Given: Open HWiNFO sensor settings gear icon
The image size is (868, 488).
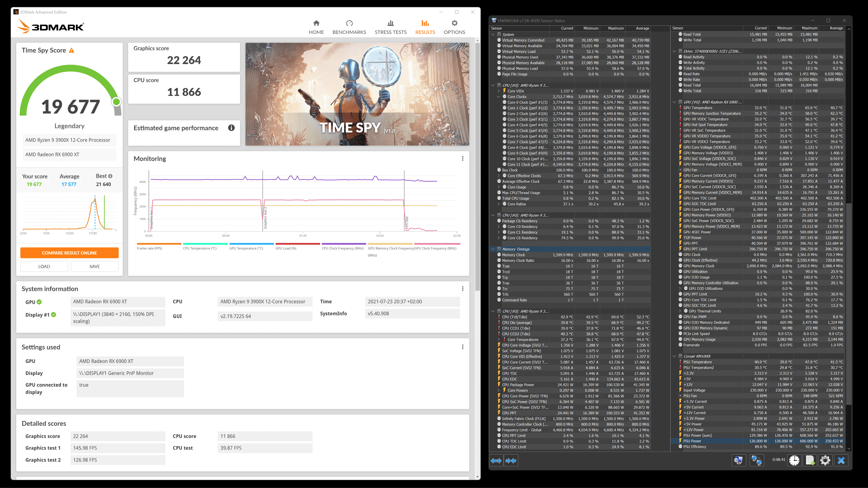Looking at the screenshot, I should tap(825, 460).
